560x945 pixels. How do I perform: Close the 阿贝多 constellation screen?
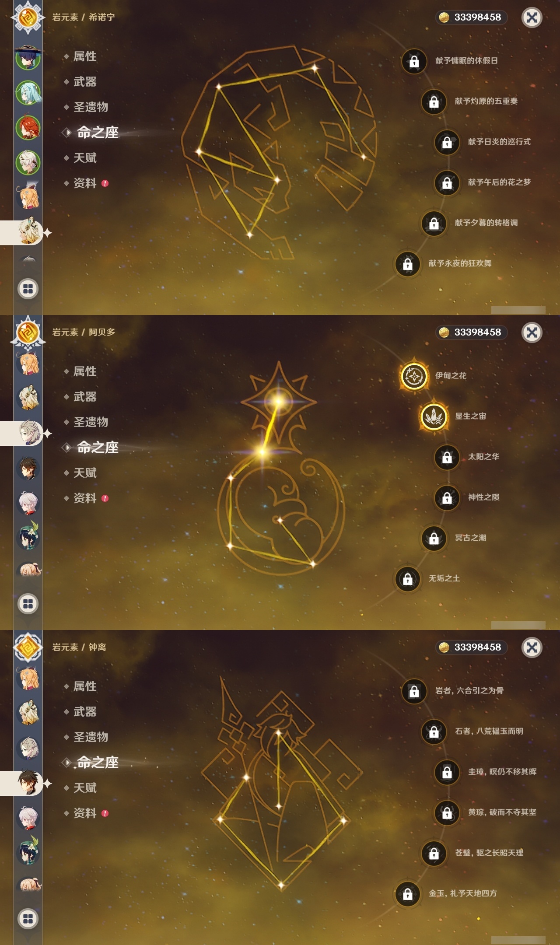point(532,332)
